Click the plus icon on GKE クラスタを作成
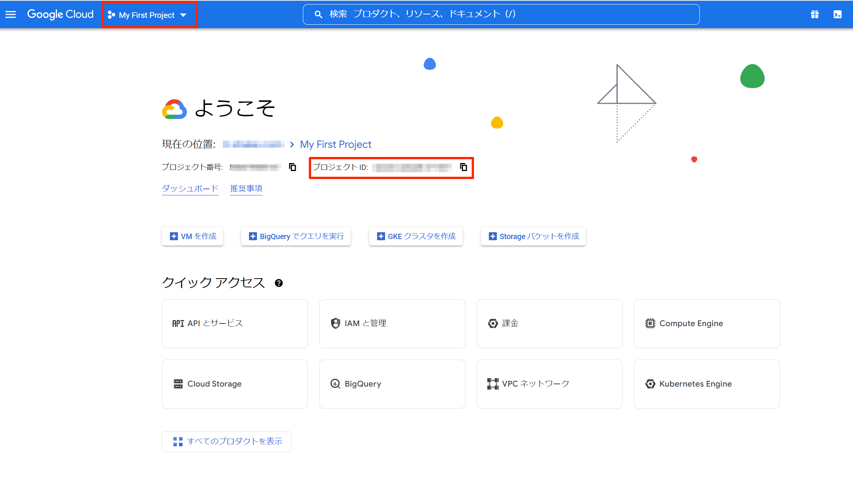The width and height of the screenshot is (853, 504). [x=381, y=236]
